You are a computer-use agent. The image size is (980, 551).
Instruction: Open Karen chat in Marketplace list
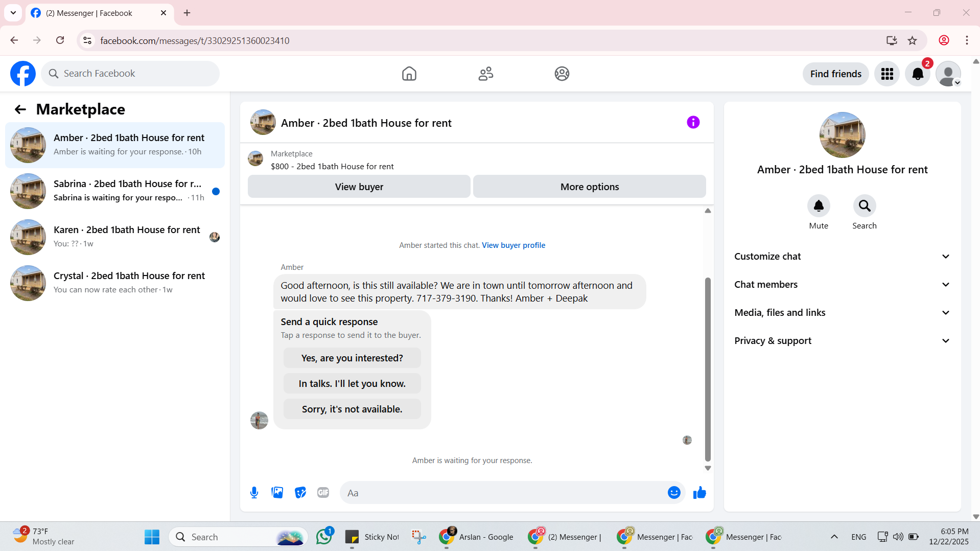(115, 237)
